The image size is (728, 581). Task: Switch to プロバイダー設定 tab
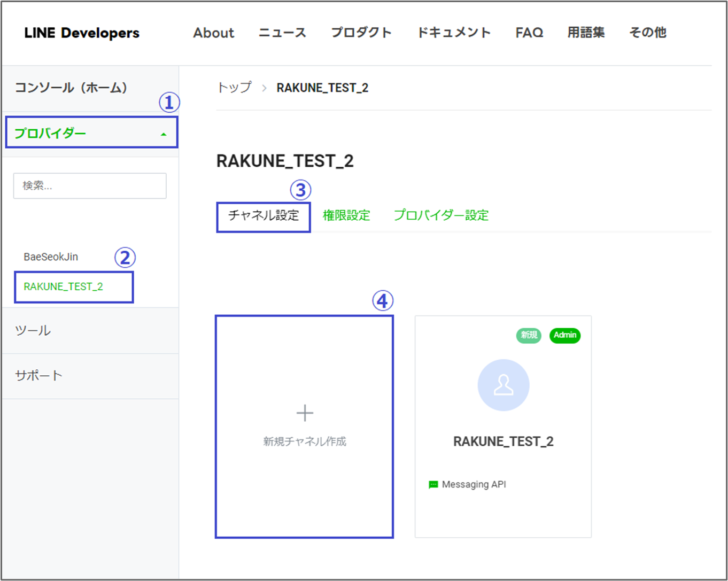point(441,215)
